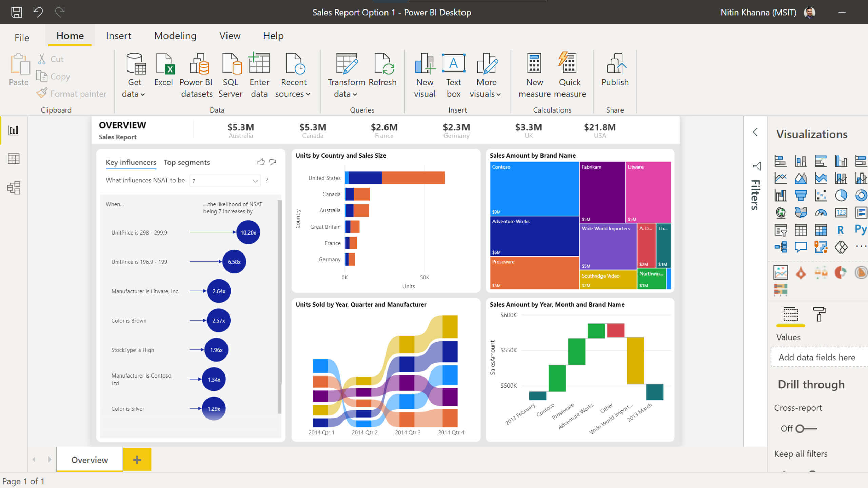Screen dimensions: 868x488
Task: Select the Home ribbon tab
Action: [68, 36]
